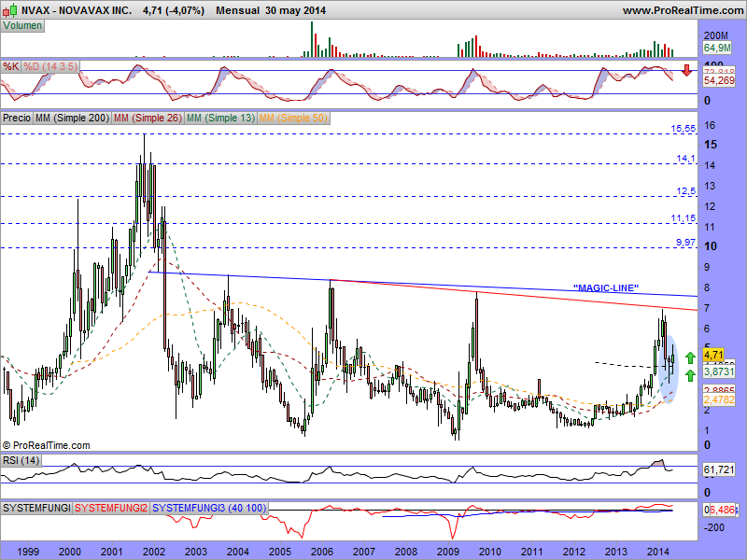Click year 2009 on the time axis
Viewport: 747px width, 560px height.
(448, 552)
